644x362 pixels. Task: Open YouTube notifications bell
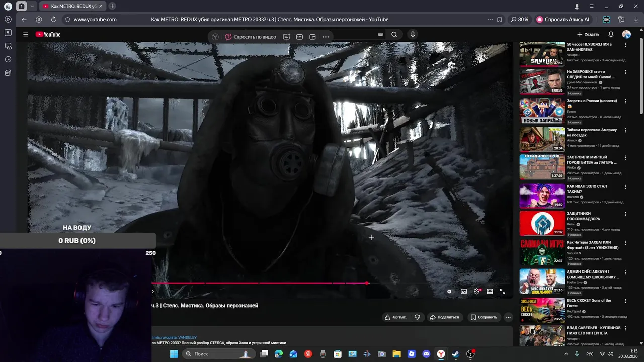click(611, 34)
